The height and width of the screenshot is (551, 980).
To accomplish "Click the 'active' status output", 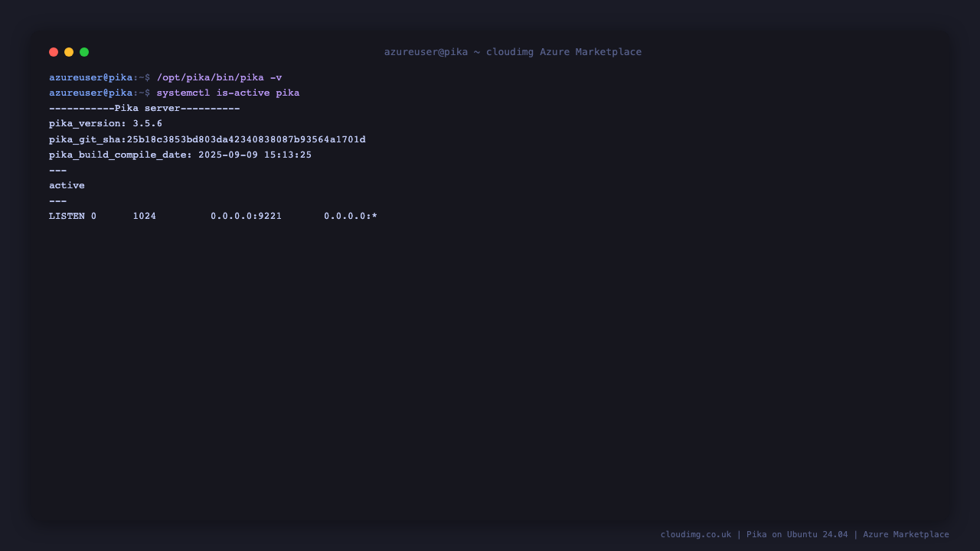I will 67,185.
